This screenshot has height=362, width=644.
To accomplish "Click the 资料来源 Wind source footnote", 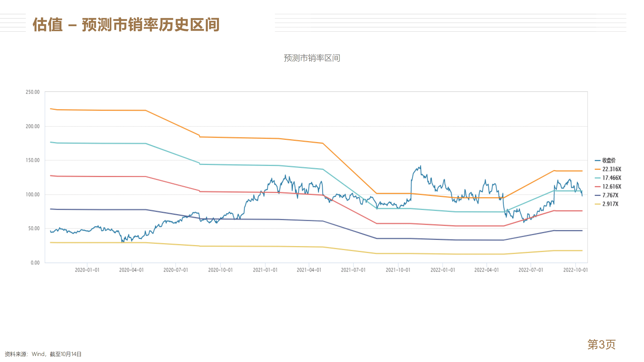I will click(x=43, y=354).
